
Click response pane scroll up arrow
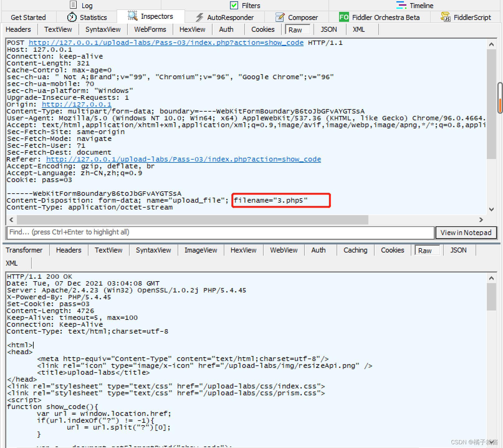[x=491, y=278]
